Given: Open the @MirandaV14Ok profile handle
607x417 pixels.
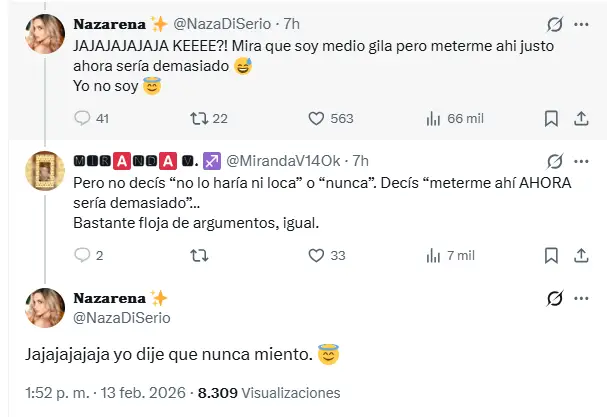Looking at the screenshot, I should tap(288, 160).
